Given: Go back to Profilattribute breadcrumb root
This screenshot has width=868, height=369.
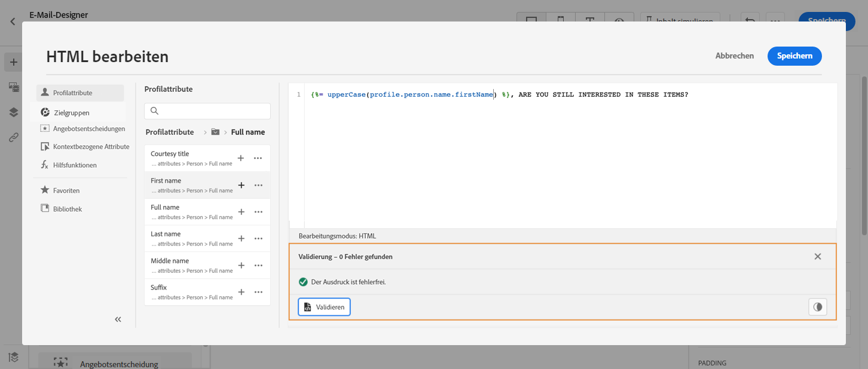Looking at the screenshot, I should [170, 132].
